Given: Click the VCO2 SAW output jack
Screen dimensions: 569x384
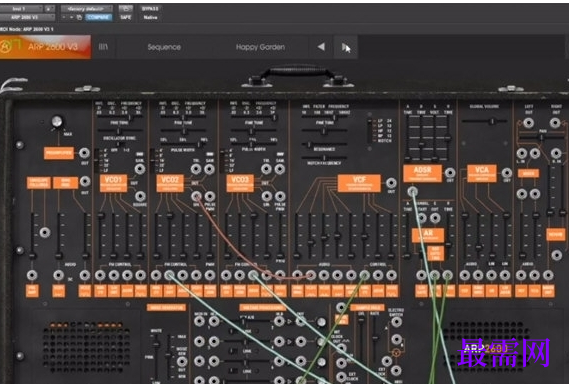Looking at the screenshot, I should (x=209, y=169).
